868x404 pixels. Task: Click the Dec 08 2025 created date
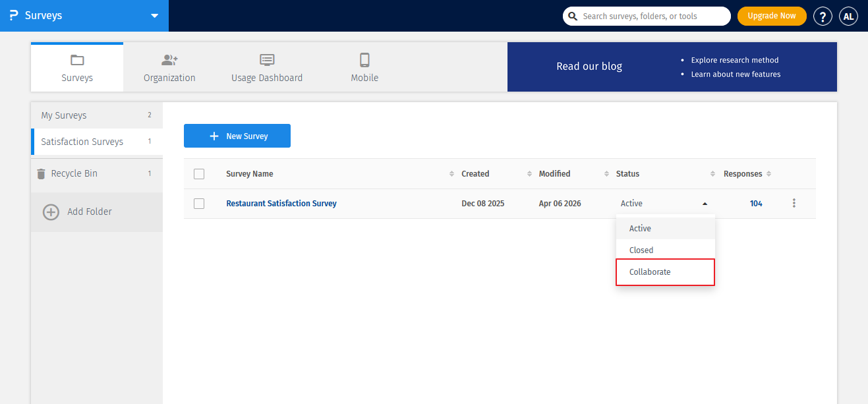click(x=483, y=204)
